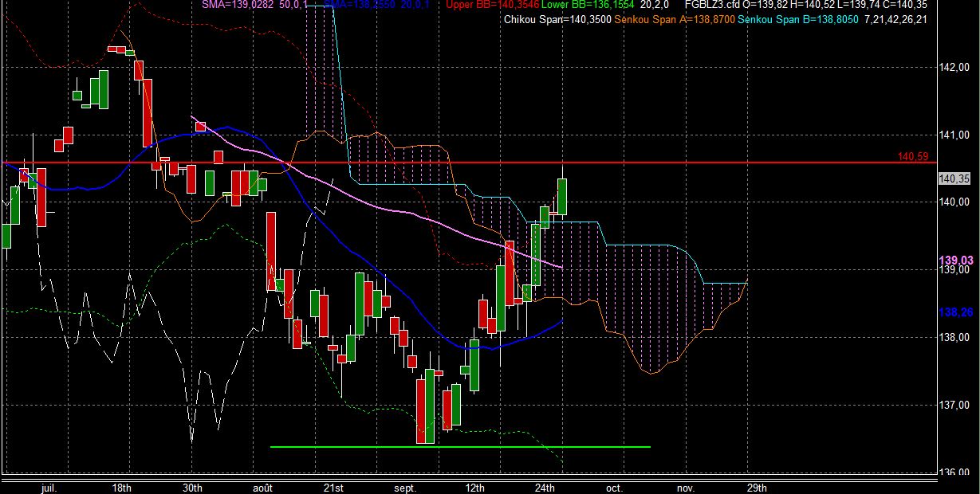
Task: Click the nov. date axis label
Action: pyautogui.click(x=686, y=487)
